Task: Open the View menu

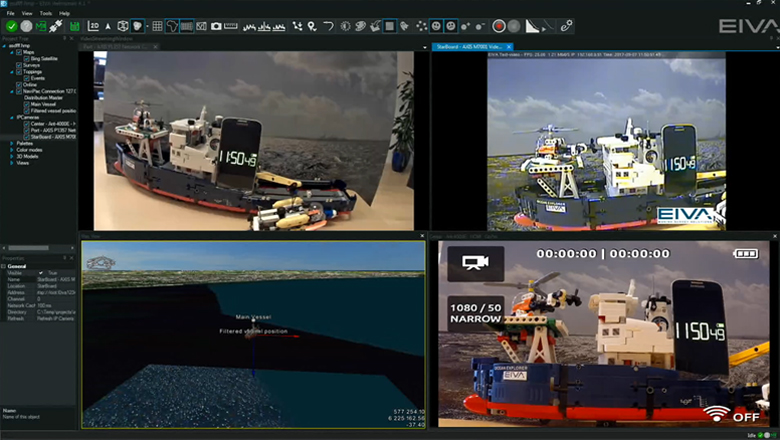Action: point(27,13)
